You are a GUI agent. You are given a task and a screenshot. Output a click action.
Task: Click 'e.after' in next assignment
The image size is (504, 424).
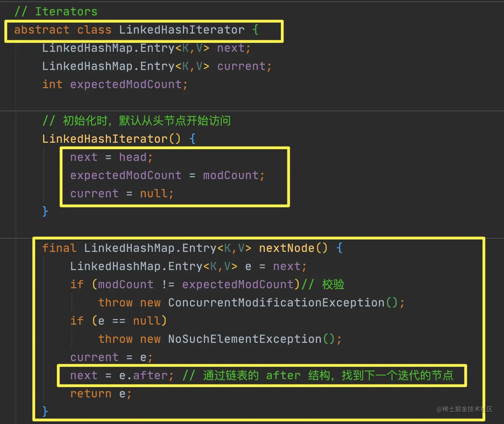[x=143, y=375]
